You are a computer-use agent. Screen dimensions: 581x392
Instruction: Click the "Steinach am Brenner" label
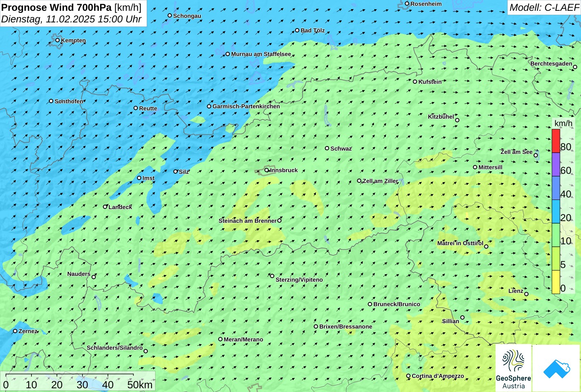(247, 221)
